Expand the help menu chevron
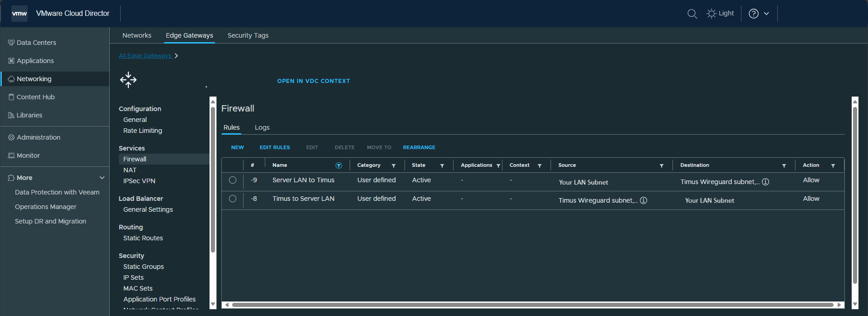 tap(766, 14)
